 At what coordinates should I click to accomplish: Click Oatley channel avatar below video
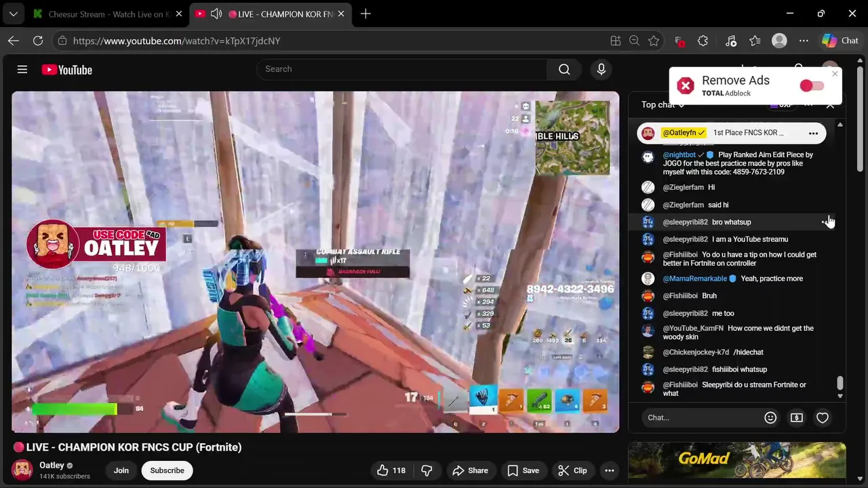22,470
